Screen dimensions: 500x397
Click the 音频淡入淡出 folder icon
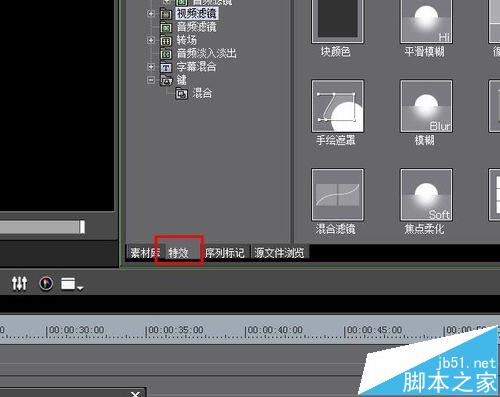166,54
